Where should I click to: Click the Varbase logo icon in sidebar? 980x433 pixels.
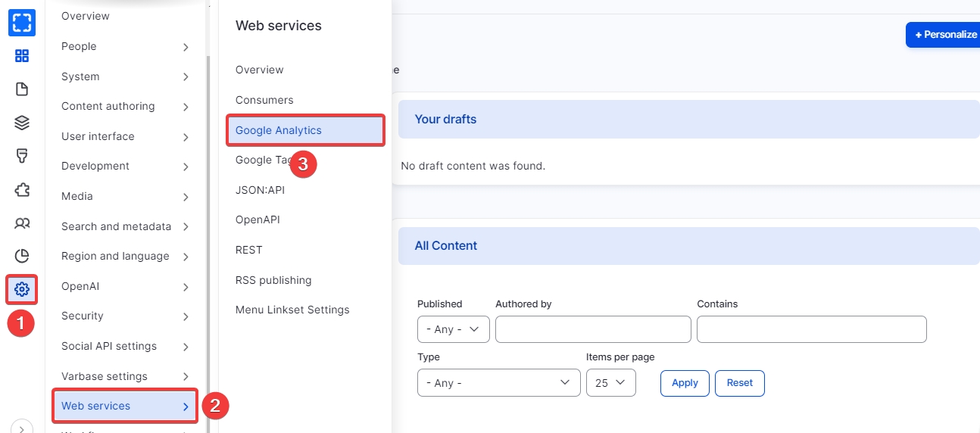[22, 23]
